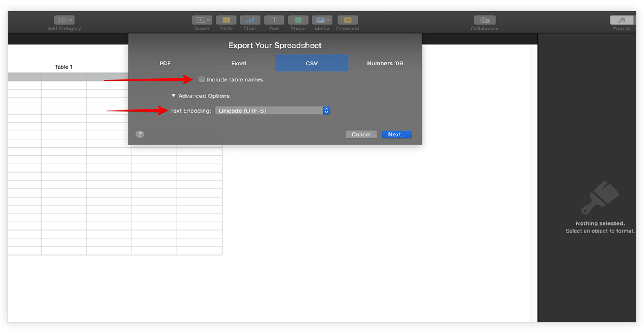Open the Text Encoding dropdown
The width and height of the screenshot is (644, 330).
coord(272,111)
